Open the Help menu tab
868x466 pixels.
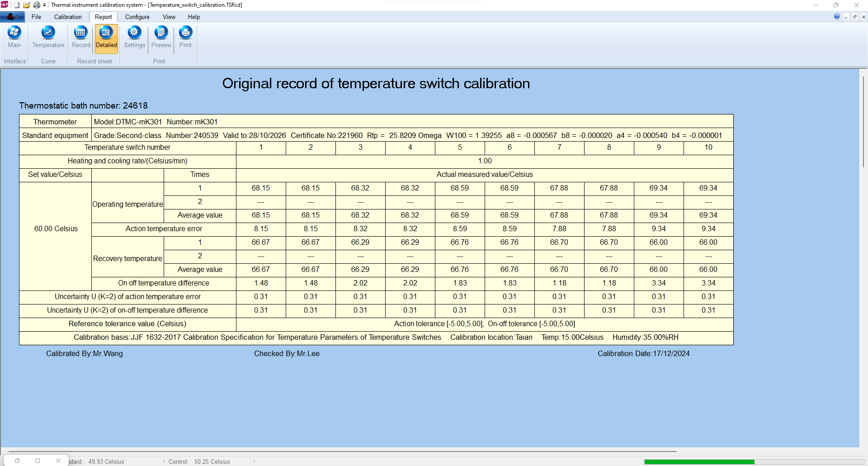click(193, 17)
